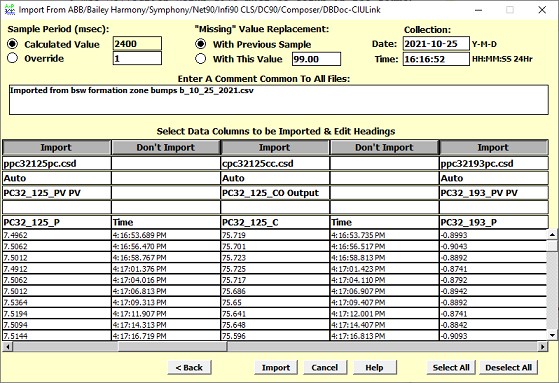Toggle Import header above ppc32125pc.csd

click(x=56, y=147)
